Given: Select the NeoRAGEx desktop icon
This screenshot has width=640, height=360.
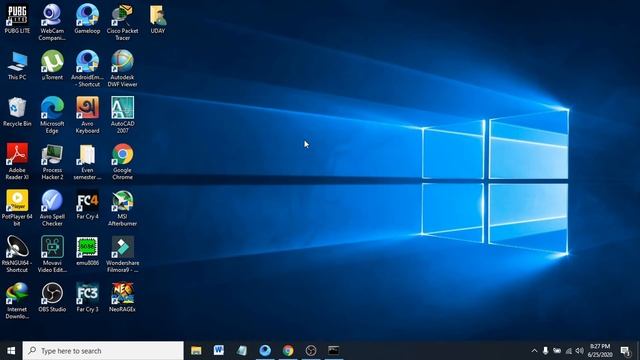Looking at the screenshot, I should tap(122, 298).
